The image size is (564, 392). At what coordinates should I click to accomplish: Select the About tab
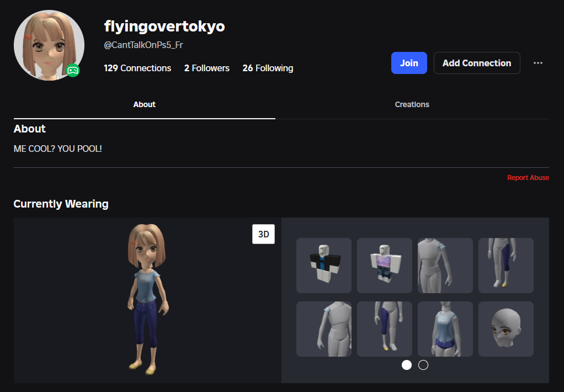click(x=144, y=104)
